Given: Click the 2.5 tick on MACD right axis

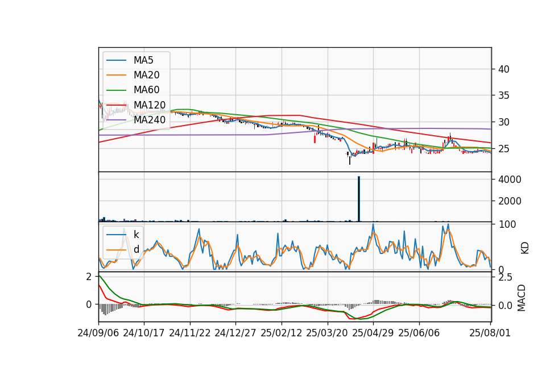Looking at the screenshot, I should 505,277.
